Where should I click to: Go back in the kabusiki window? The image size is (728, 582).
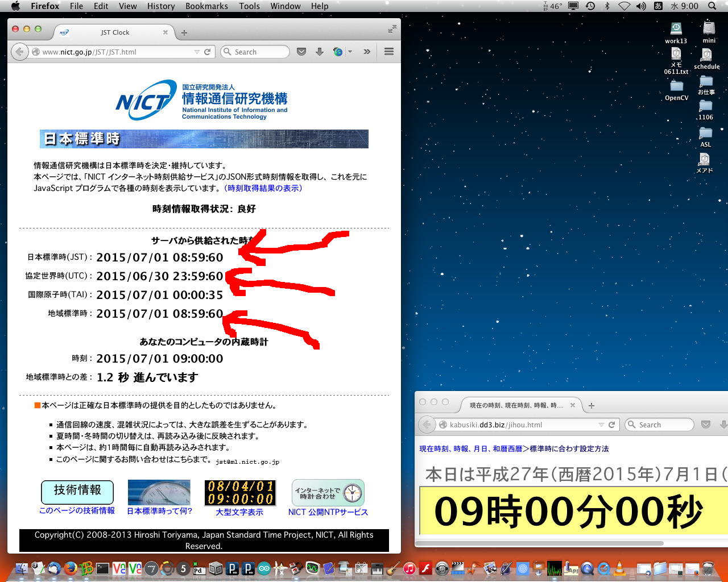[427, 425]
